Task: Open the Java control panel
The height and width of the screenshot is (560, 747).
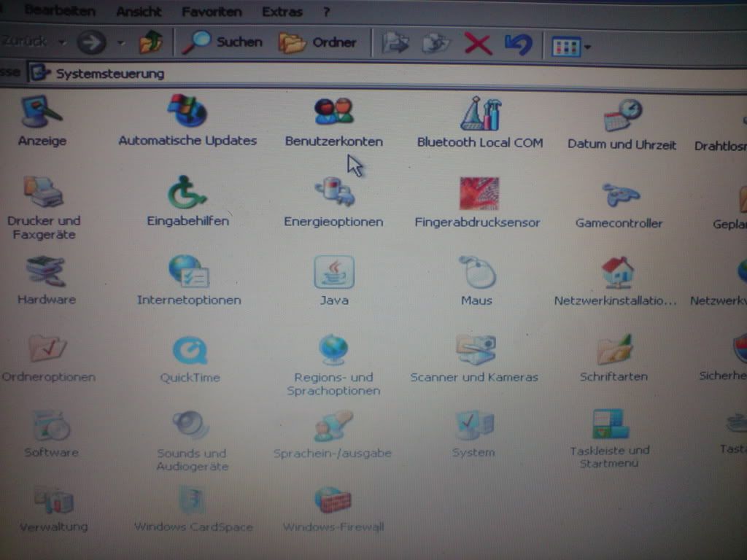Action: point(334,281)
